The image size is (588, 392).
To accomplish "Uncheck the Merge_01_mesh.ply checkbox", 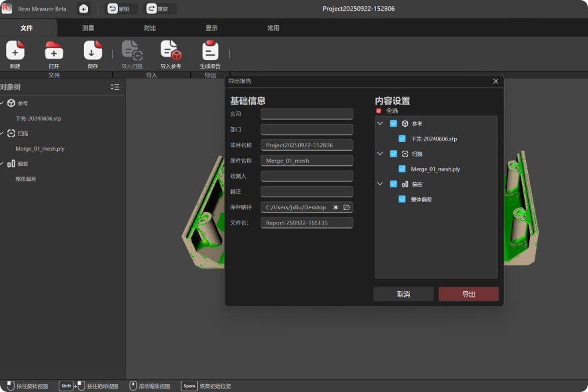I will pos(402,169).
